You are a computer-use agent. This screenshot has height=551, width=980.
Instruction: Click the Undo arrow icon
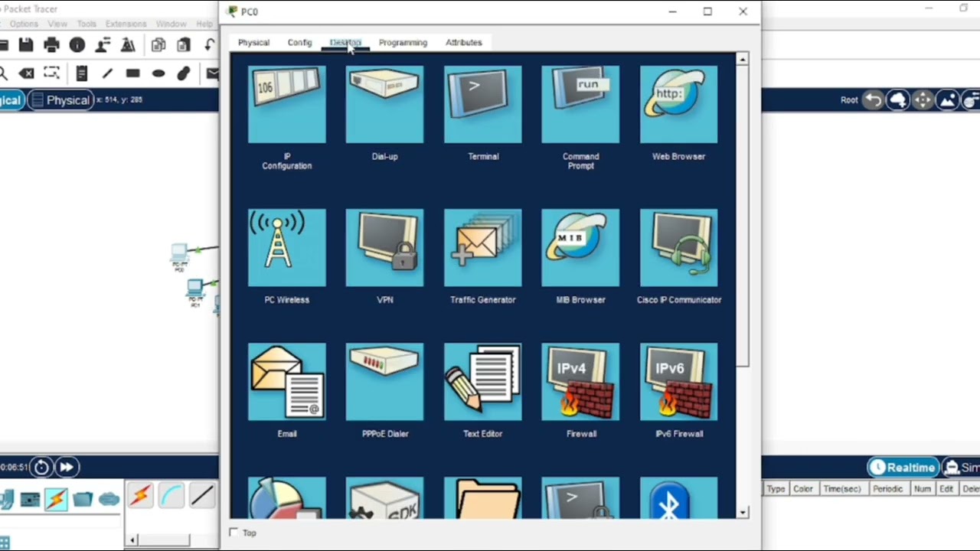point(210,45)
